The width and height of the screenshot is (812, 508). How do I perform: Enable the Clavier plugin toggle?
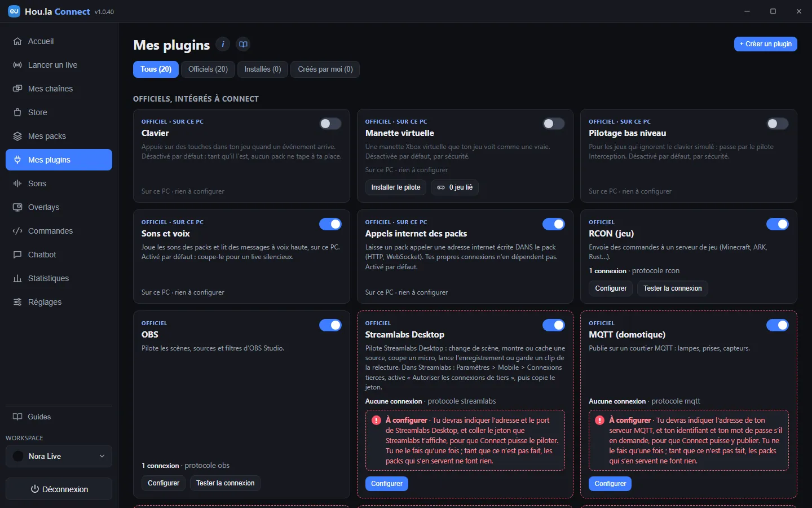pos(330,124)
